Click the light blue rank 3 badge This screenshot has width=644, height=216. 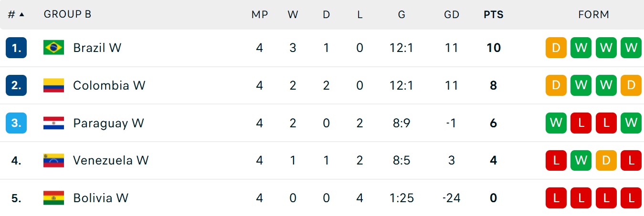pos(16,123)
